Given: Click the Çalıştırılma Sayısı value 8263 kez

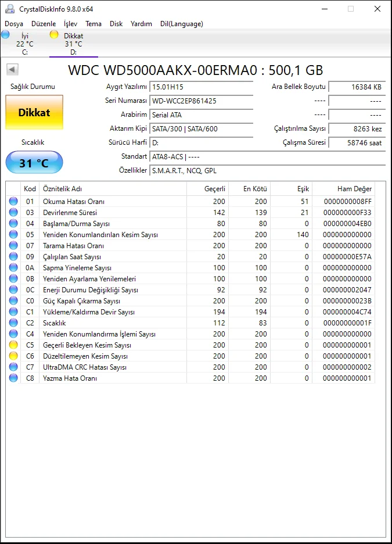Looking at the screenshot, I should pyautogui.click(x=357, y=128).
